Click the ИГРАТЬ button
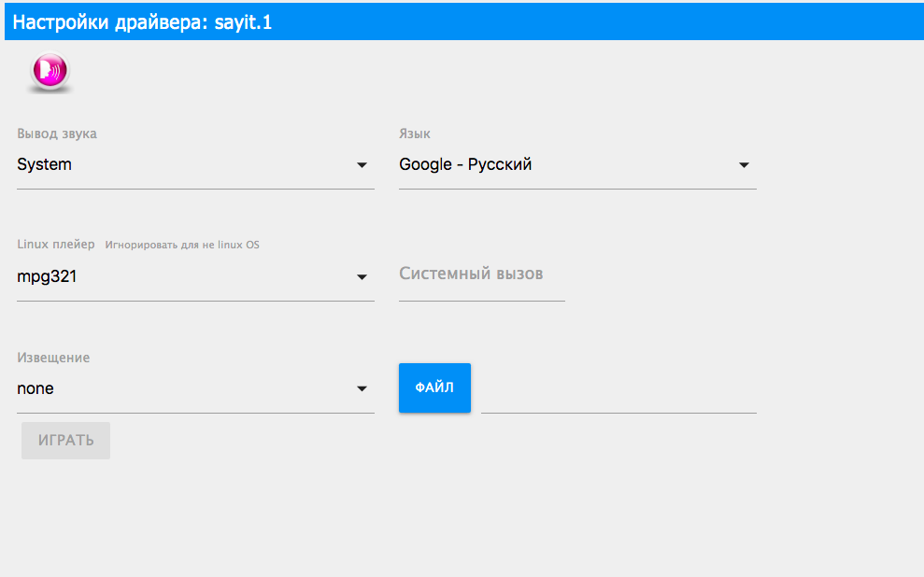 pos(65,441)
